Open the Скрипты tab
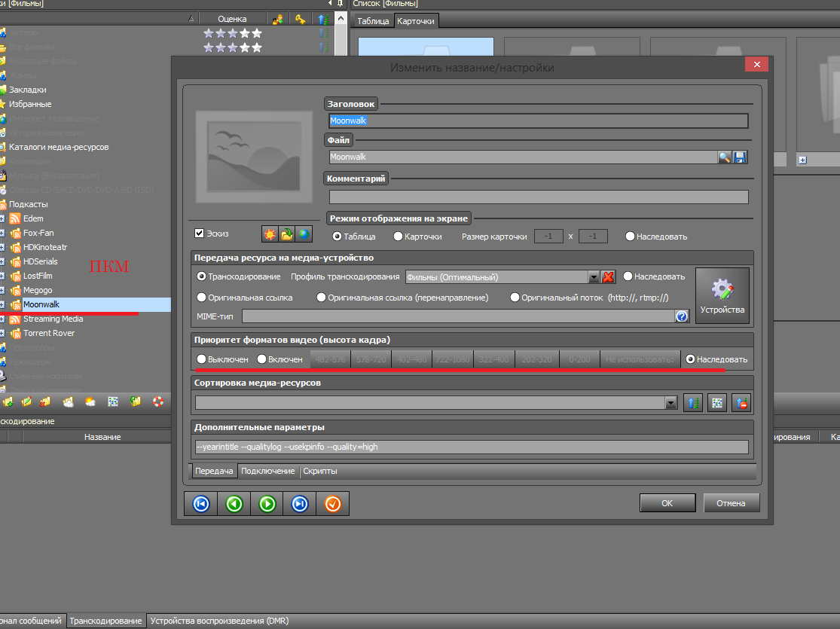This screenshot has width=840, height=629. [x=320, y=471]
